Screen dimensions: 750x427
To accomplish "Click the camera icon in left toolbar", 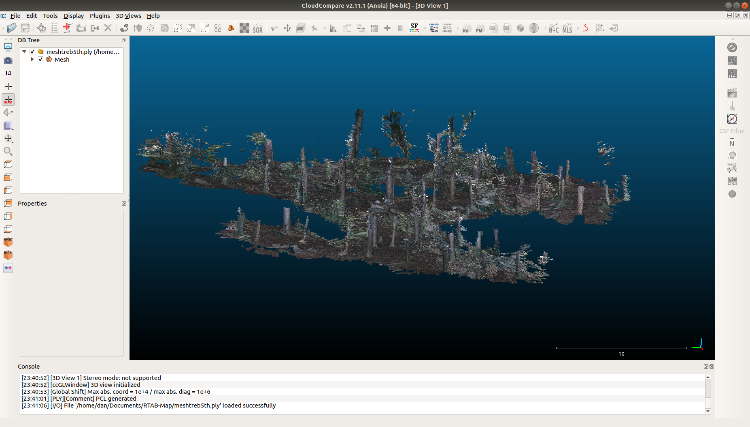I will 8,60.
